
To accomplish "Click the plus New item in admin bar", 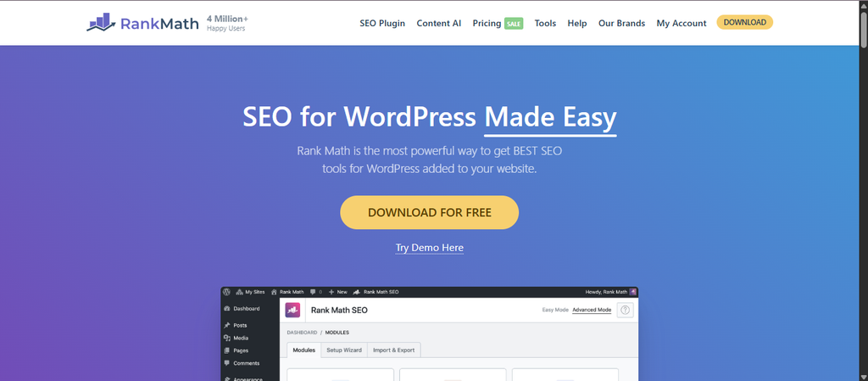I will click(x=337, y=292).
